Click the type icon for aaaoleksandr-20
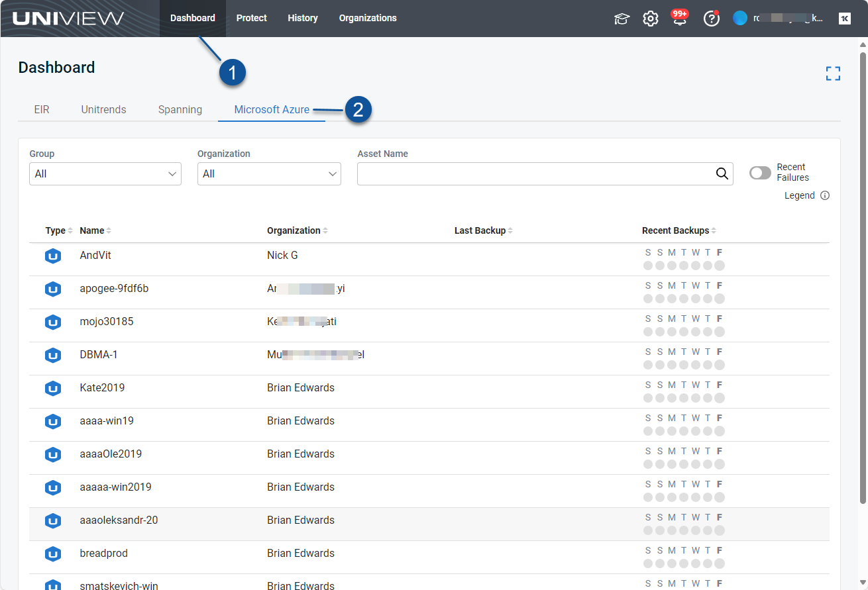This screenshot has height=590, width=868. (53, 520)
